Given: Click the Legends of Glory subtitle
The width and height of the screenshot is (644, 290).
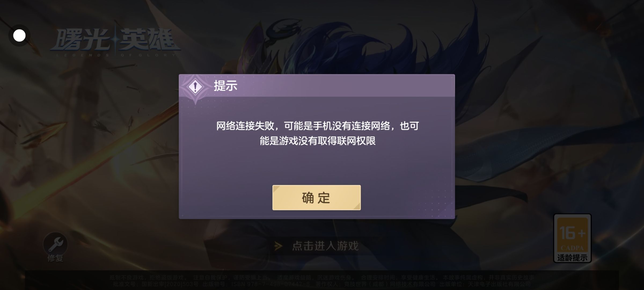Looking at the screenshot, I should coord(115,55).
